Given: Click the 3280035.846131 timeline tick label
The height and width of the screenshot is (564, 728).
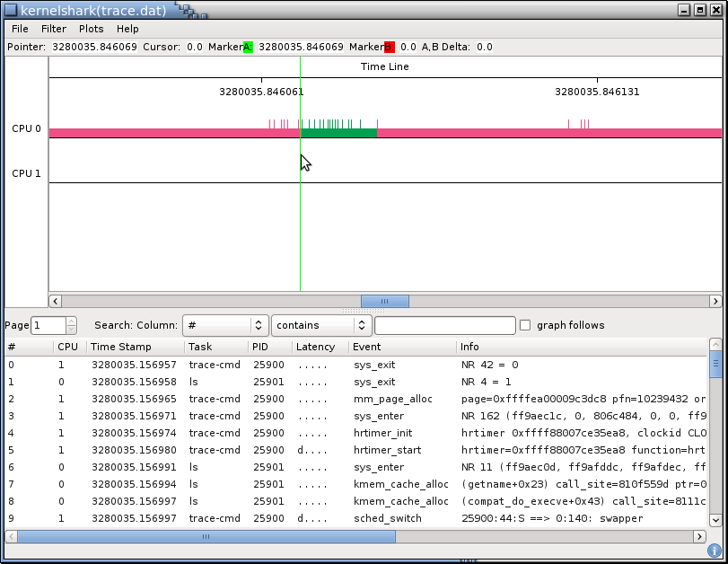Looking at the screenshot, I should [597, 92].
